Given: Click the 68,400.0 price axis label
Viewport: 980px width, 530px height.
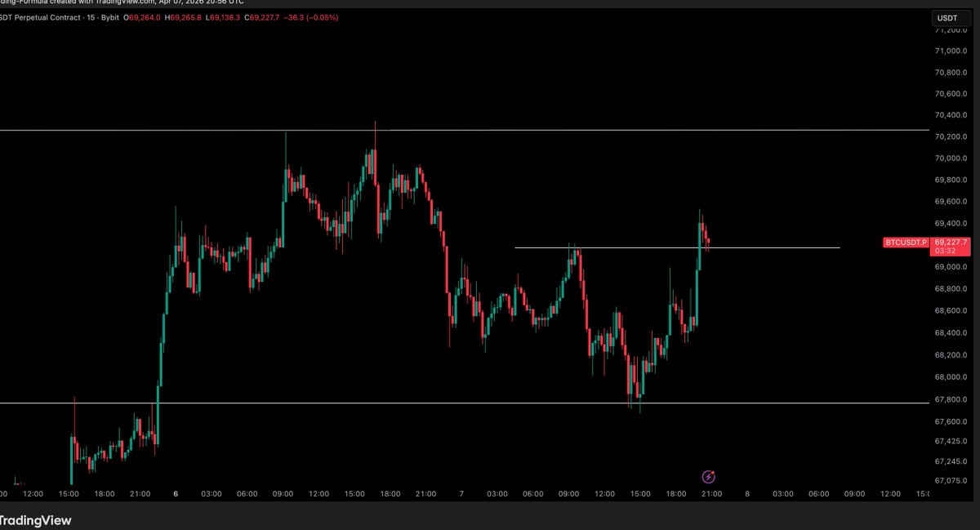Looking at the screenshot, I should click(951, 333).
